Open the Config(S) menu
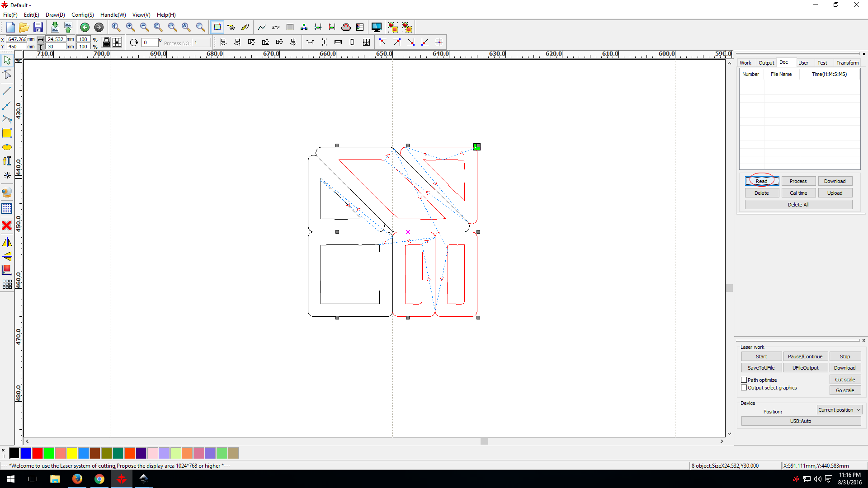Viewport: 868px width, 488px height. (82, 15)
